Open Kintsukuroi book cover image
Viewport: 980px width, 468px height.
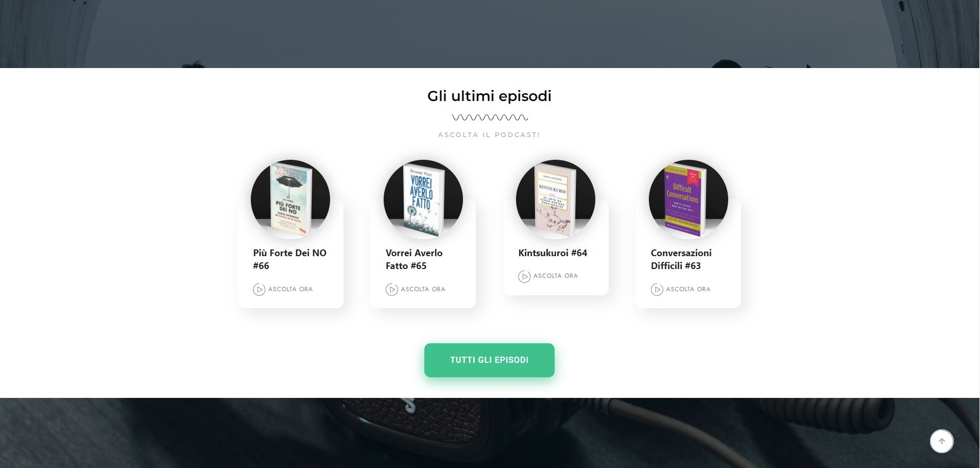[556, 199]
